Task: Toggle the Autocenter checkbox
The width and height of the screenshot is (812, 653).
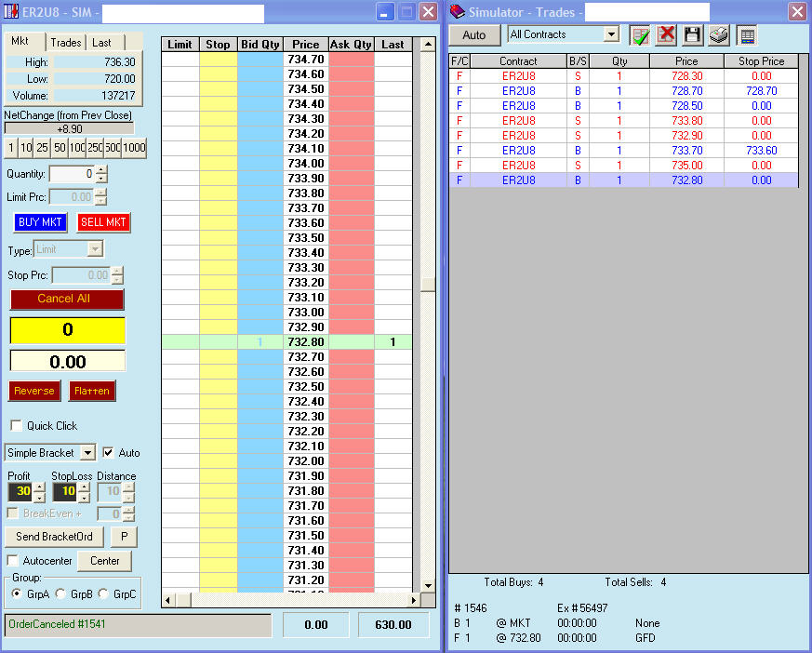Action: 13,561
